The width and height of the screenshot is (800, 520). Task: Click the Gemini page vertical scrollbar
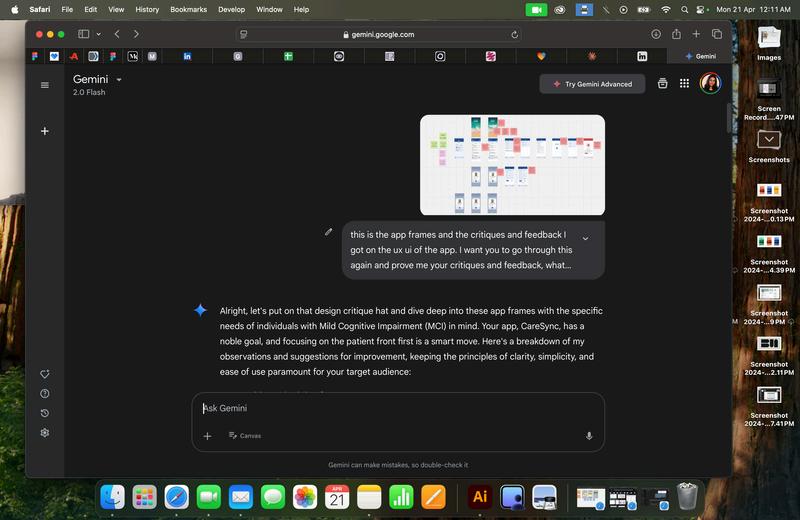tap(729, 118)
